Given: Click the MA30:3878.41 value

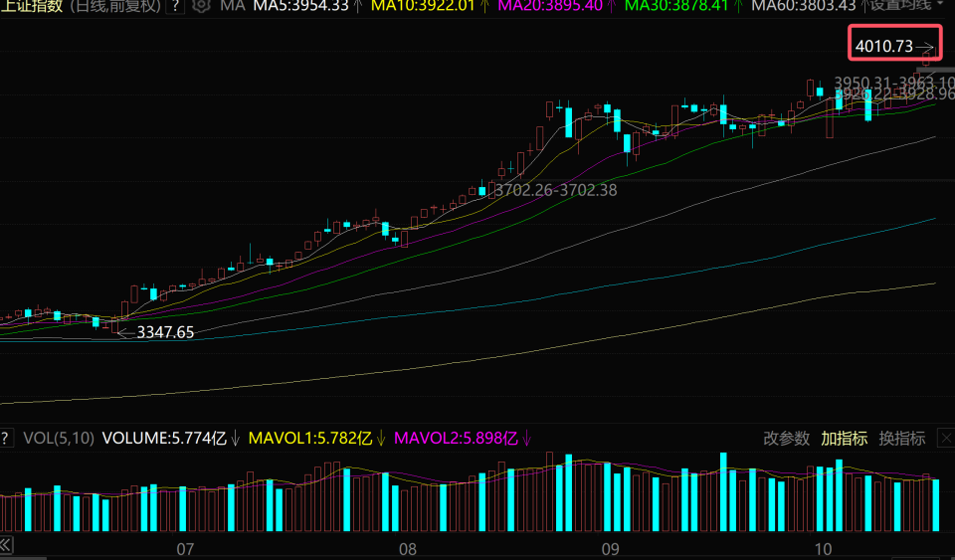Looking at the screenshot, I should [676, 6].
